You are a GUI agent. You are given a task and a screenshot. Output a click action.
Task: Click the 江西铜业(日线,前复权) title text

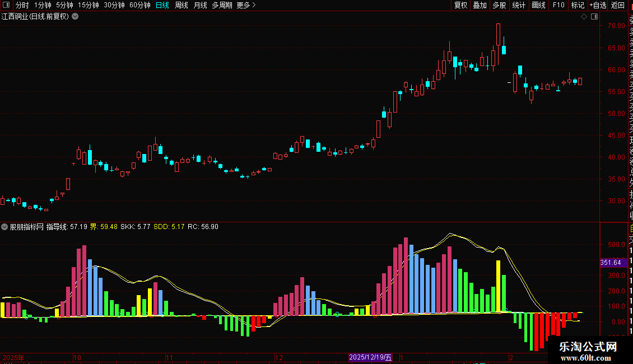click(x=35, y=17)
